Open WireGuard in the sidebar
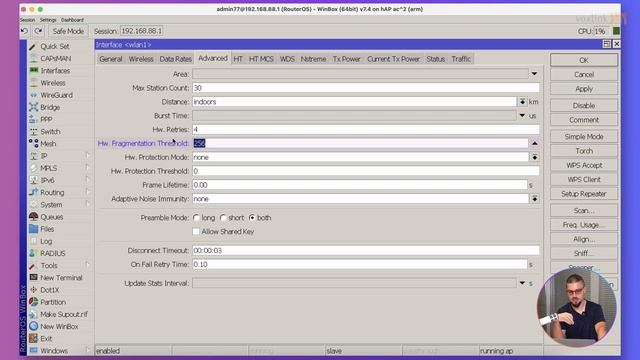This screenshot has width=640, height=360. pyautogui.click(x=56, y=95)
